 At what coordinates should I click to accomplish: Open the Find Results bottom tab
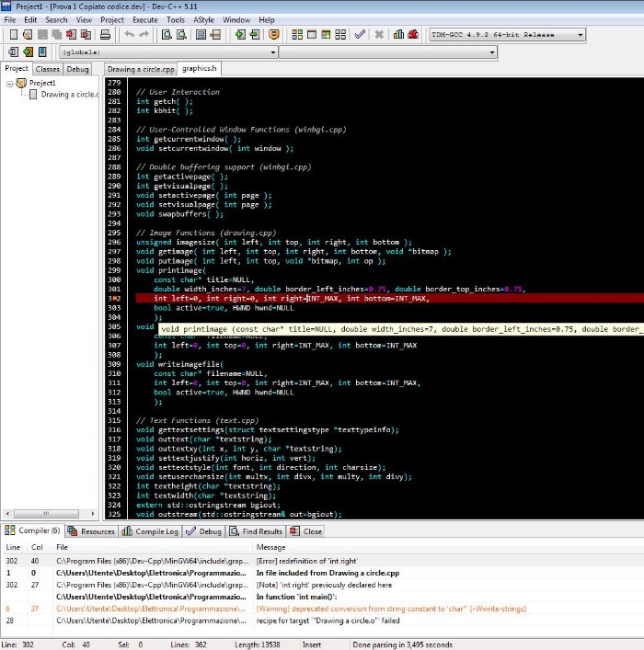click(257, 531)
